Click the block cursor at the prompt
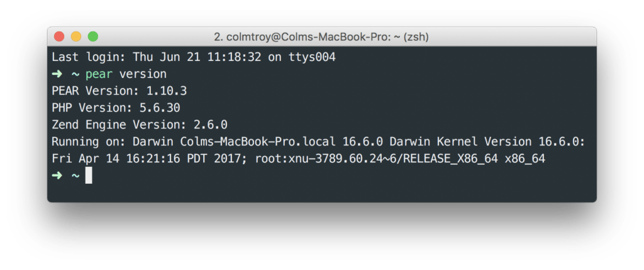Screen dimensions: 644x270 pyautogui.click(x=89, y=176)
